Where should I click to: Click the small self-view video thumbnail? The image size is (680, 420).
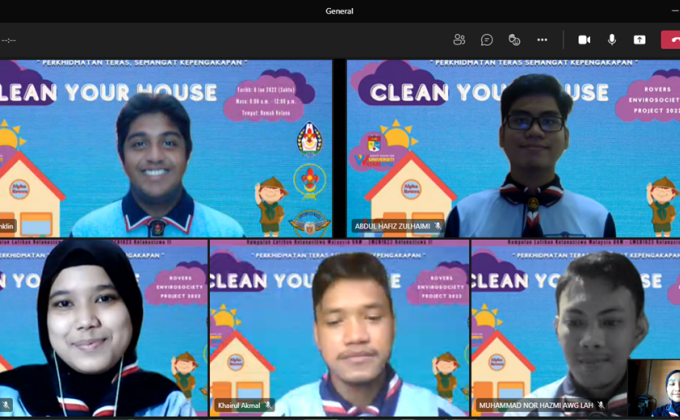click(x=657, y=390)
